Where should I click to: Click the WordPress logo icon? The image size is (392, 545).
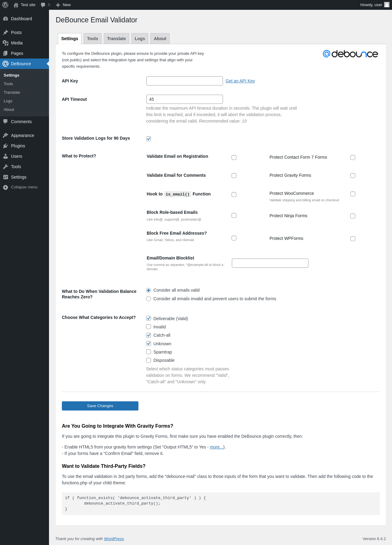(5, 5)
